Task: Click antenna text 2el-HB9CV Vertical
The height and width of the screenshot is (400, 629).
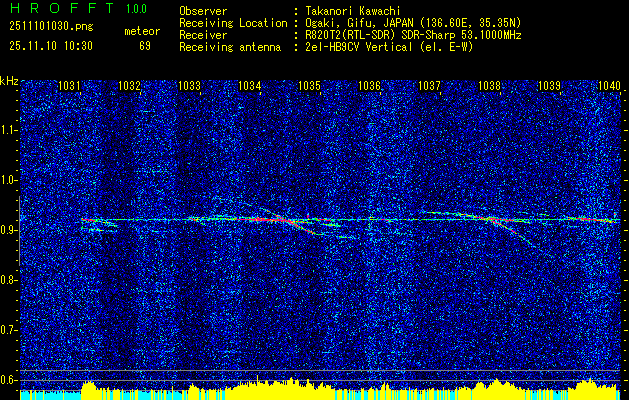Action: pos(359,47)
